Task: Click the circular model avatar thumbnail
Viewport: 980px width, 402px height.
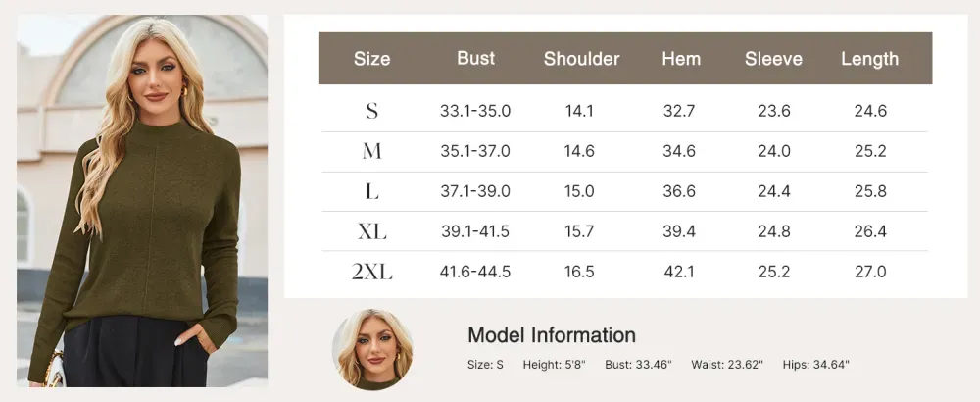Action: 372,349
